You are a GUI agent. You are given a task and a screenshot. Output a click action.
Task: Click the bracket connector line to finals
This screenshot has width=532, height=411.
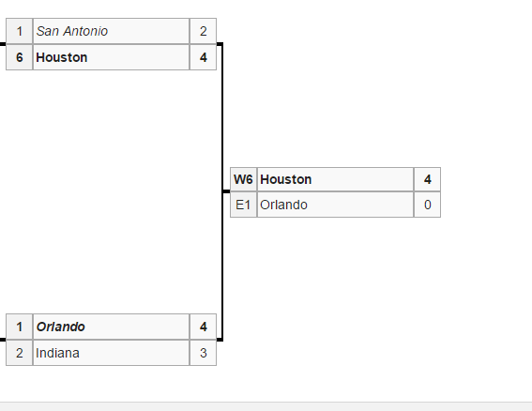click(222, 191)
